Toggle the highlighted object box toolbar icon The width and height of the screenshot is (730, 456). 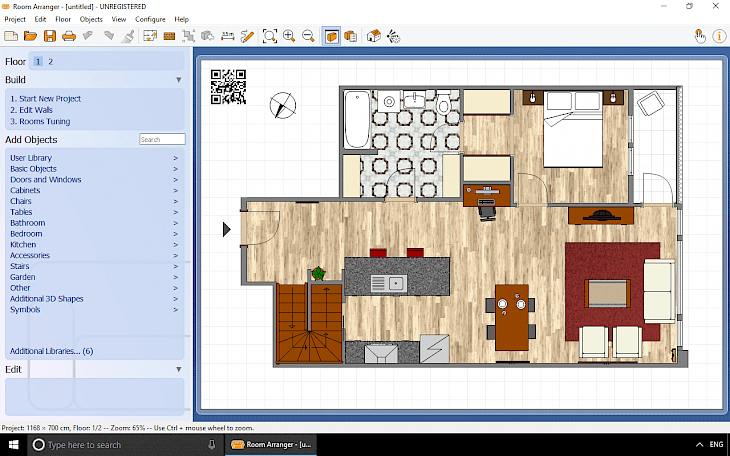click(x=331, y=36)
